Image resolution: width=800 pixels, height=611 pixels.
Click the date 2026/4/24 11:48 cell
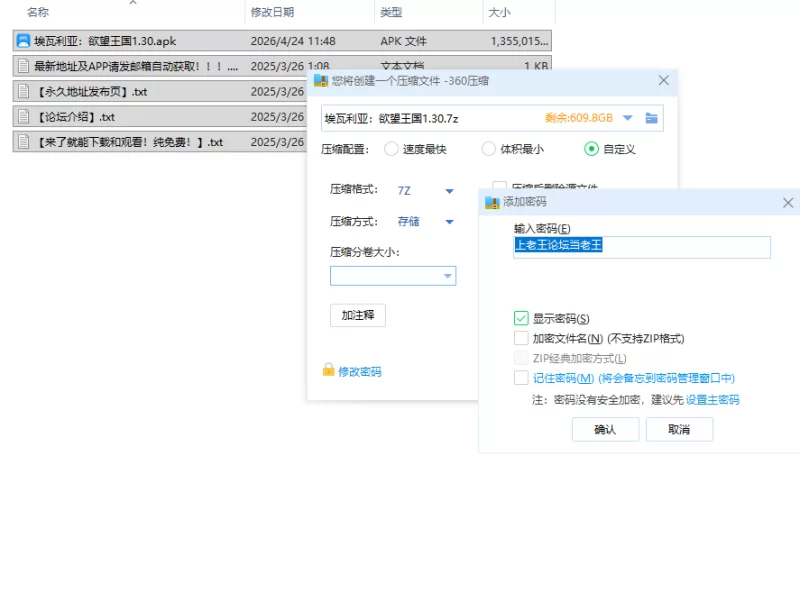pyautogui.click(x=293, y=41)
